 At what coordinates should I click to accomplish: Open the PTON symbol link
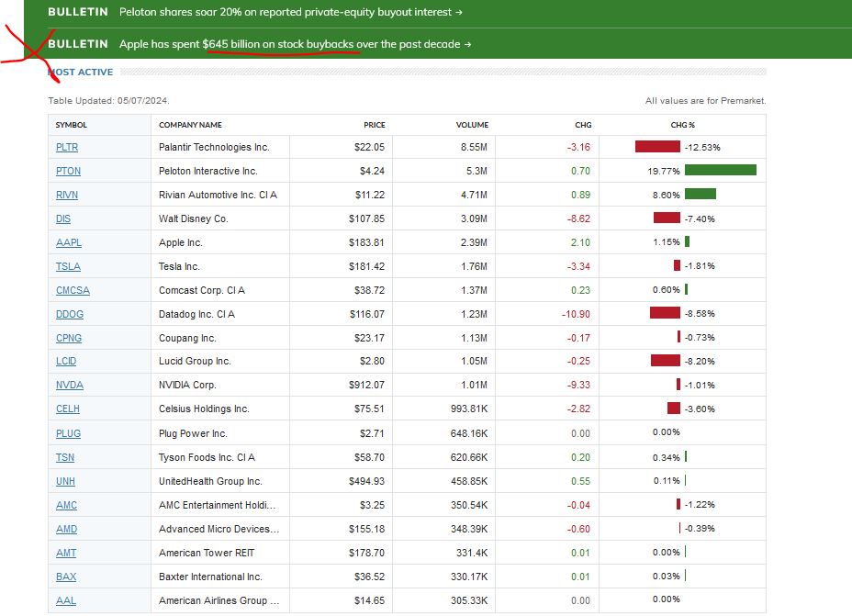coord(68,171)
